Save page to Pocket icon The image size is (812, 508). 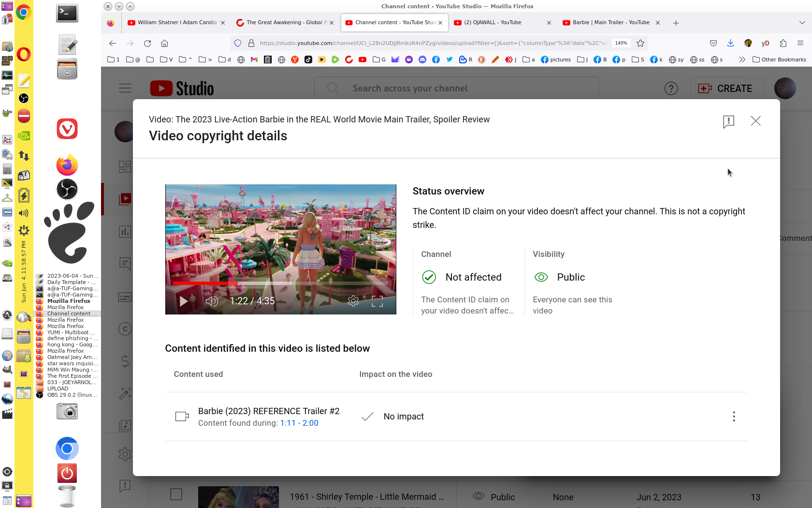713,43
